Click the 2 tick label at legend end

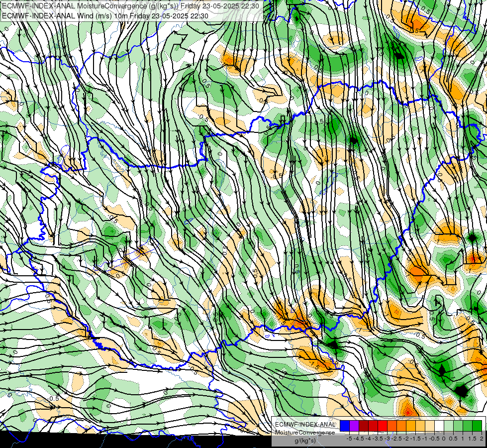pyautogui.click(x=482, y=439)
